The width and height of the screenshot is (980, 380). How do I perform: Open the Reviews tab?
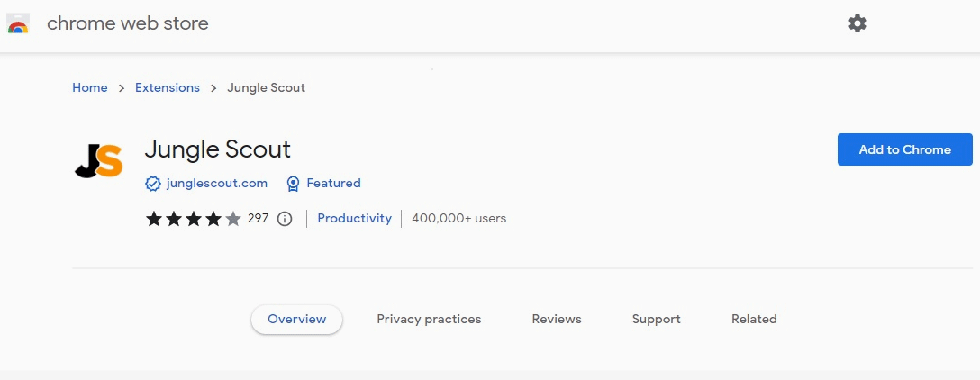pos(557,320)
